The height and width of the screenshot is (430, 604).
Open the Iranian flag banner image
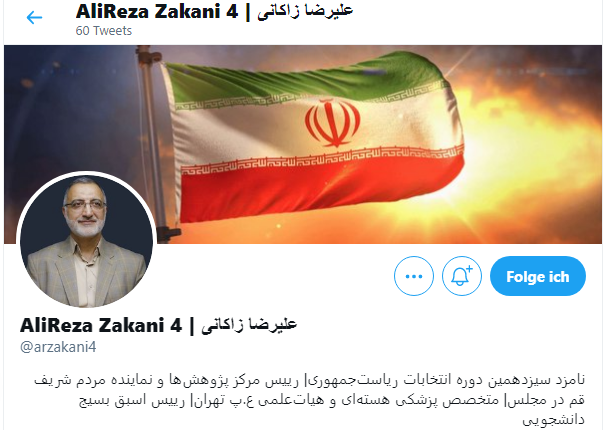(x=303, y=144)
